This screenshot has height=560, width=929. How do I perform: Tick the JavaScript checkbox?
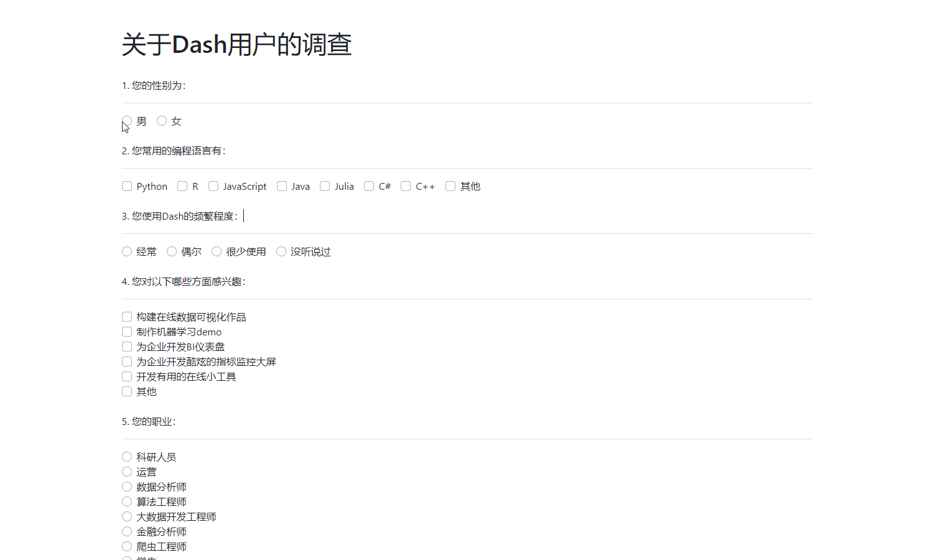(213, 186)
